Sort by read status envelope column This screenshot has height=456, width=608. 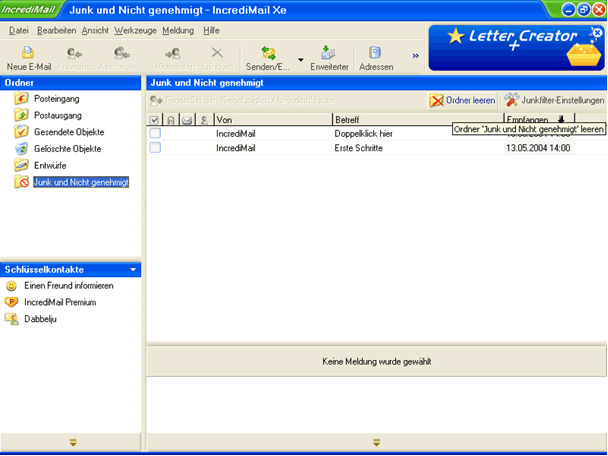[x=187, y=120]
